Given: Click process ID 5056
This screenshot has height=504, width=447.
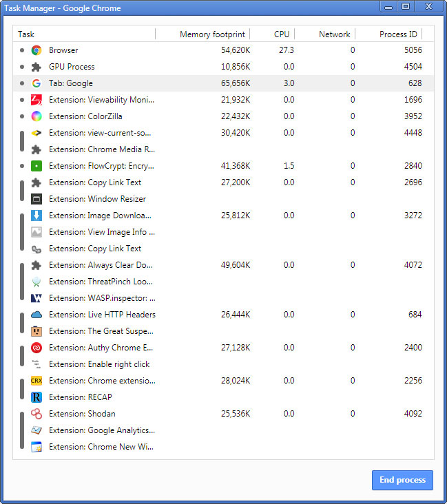Looking at the screenshot, I should click(413, 50).
